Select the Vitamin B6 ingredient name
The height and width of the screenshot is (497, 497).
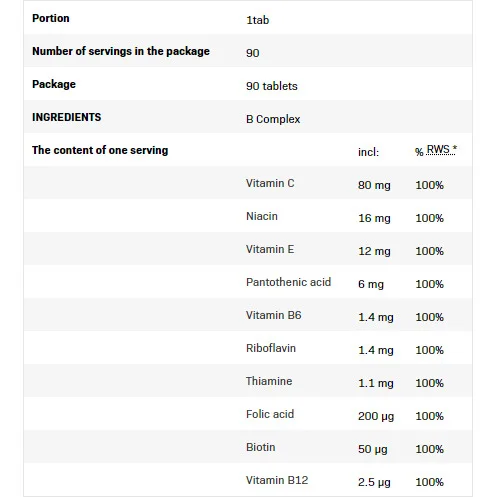click(x=273, y=315)
